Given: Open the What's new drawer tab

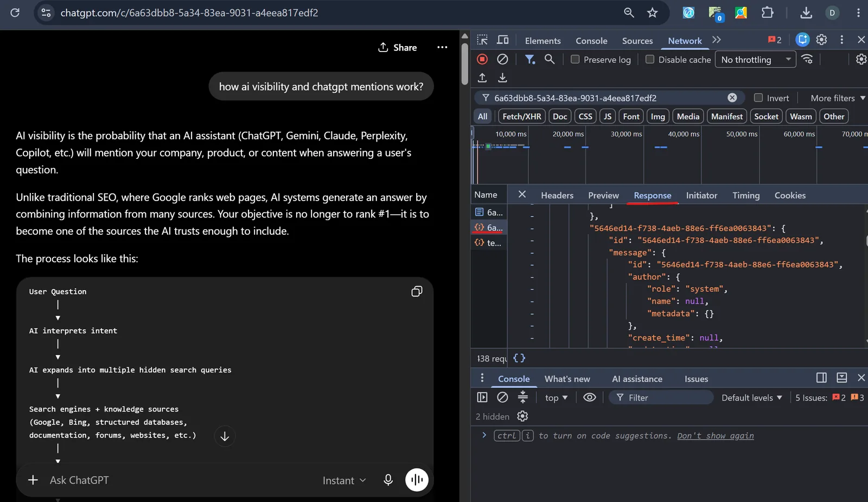Looking at the screenshot, I should [567, 379].
